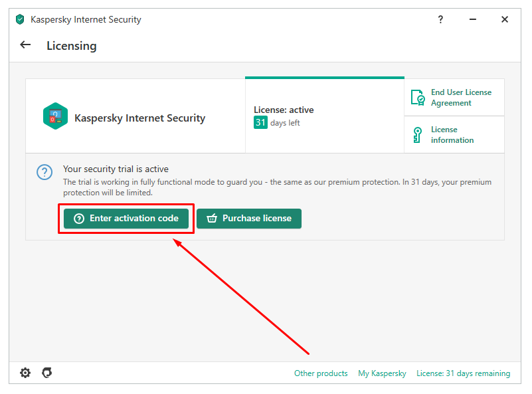Click the question mark help icon in title bar
The width and height of the screenshot is (532, 394).
pyautogui.click(x=440, y=19)
